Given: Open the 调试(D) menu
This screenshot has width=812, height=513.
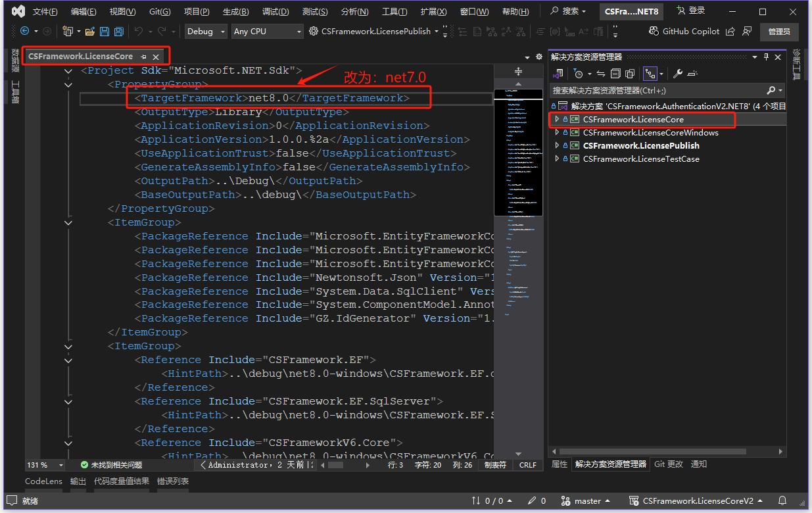Looking at the screenshot, I should point(275,12).
